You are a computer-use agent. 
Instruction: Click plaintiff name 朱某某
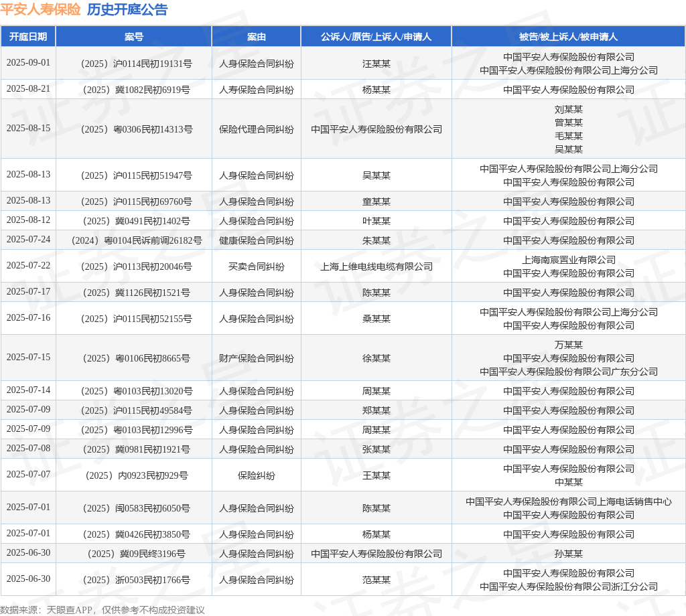376,240
